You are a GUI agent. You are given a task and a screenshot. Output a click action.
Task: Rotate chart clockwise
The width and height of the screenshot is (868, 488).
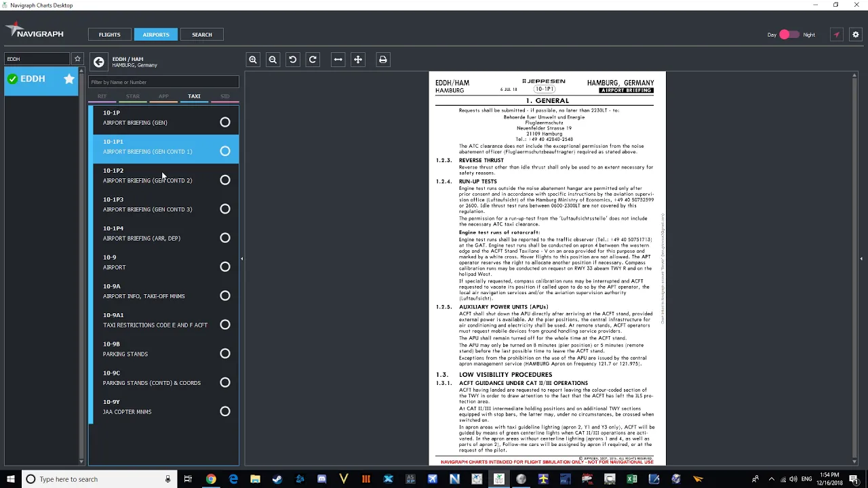pyautogui.click(x=313, y=60)
